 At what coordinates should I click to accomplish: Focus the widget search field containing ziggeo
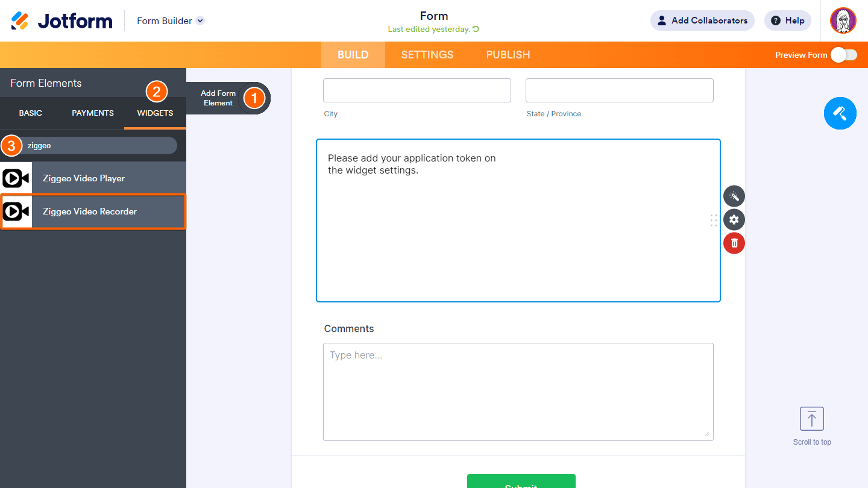93,146
